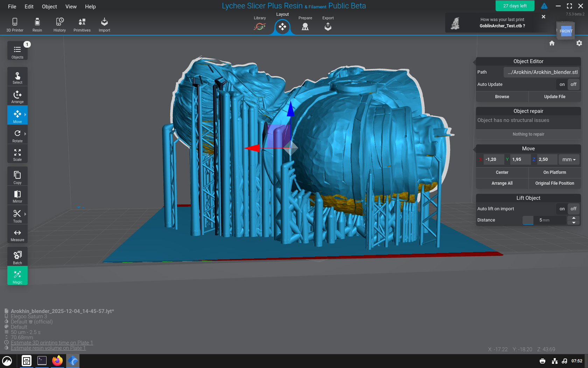This screenshot has height=368, width=588.
Task: Click the Update File button
Action: coord(555,97)
